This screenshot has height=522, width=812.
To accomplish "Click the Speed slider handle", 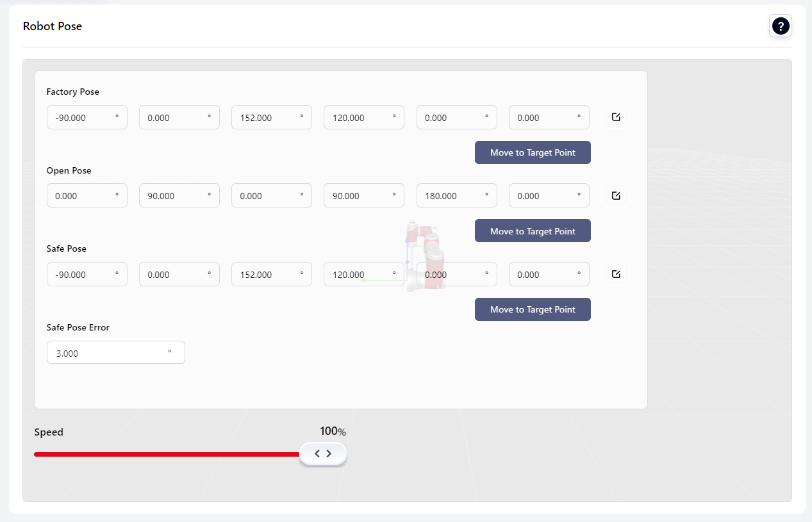I will (x=323, y=453).
